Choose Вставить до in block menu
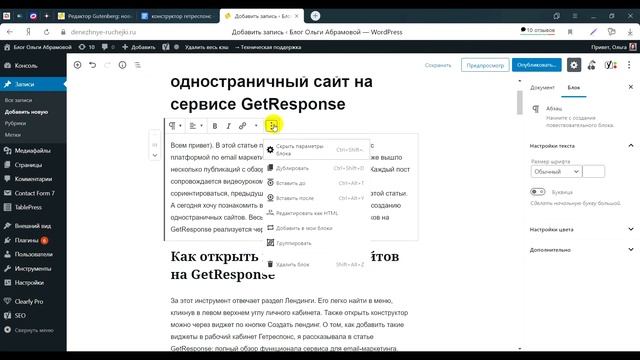Image resolution: width=640 pixels, height=360 pixels. 316,183
